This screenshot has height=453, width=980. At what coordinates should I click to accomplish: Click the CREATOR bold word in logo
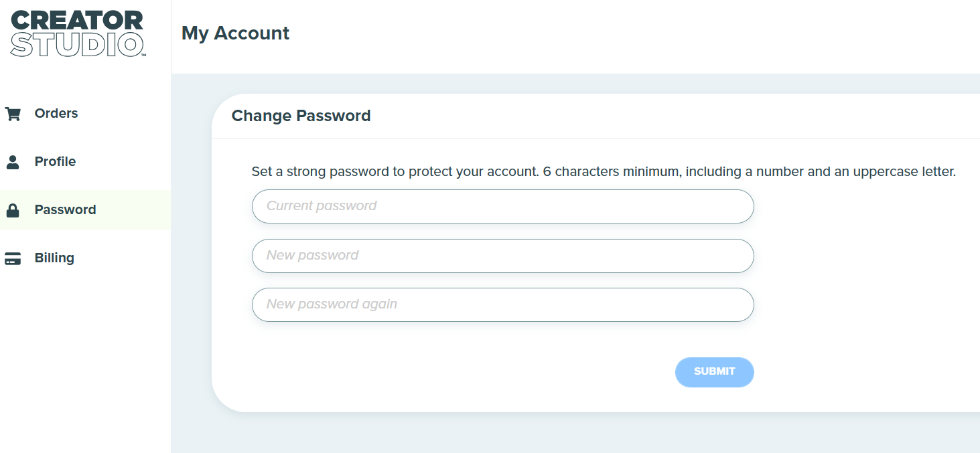pos(77,21)
